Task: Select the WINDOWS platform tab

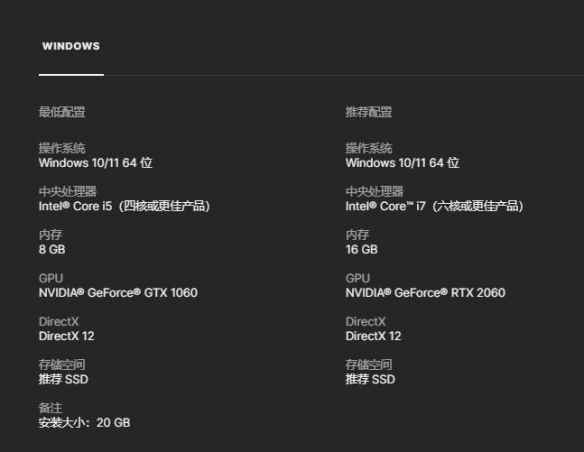Action: coord(71,46)
